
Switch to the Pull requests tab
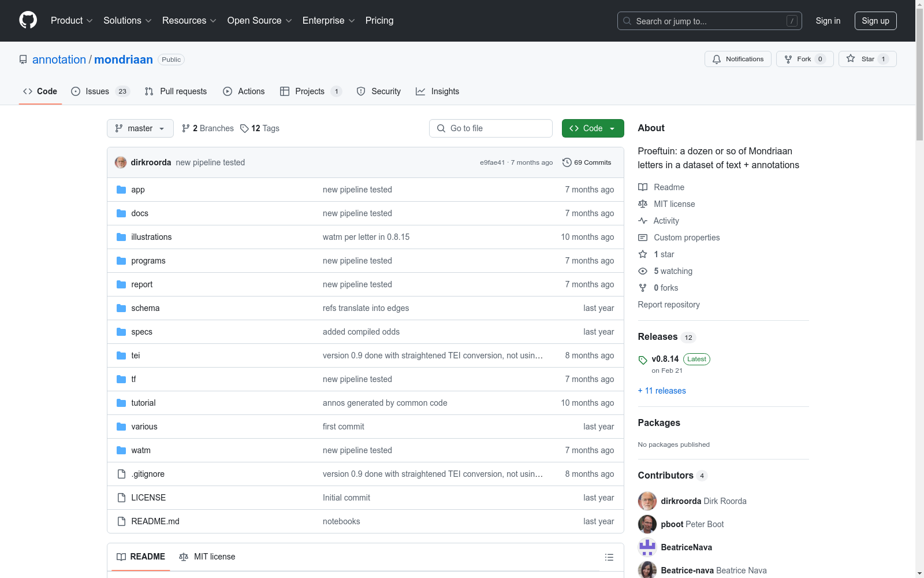click(x=176, y=91)
